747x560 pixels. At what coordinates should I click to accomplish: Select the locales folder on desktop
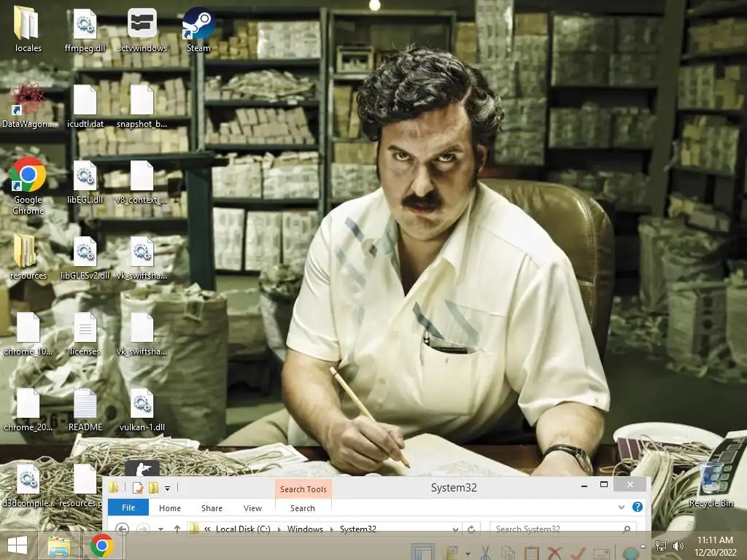coord(28,29)
